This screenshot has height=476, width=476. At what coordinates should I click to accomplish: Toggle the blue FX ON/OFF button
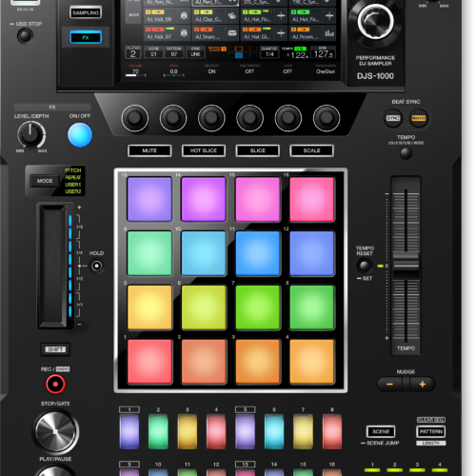tap(80, 135)
